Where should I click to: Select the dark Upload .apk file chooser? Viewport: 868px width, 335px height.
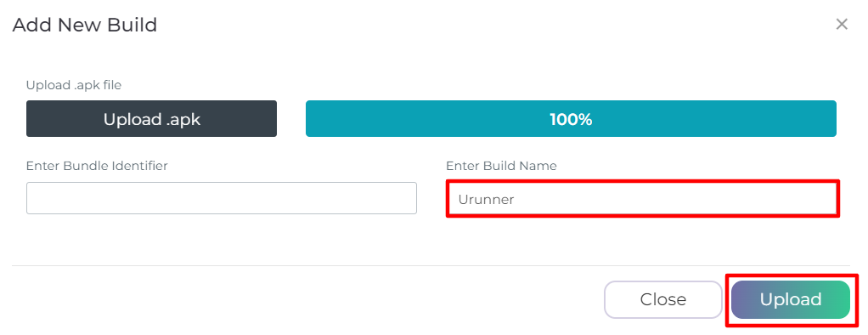152,119
